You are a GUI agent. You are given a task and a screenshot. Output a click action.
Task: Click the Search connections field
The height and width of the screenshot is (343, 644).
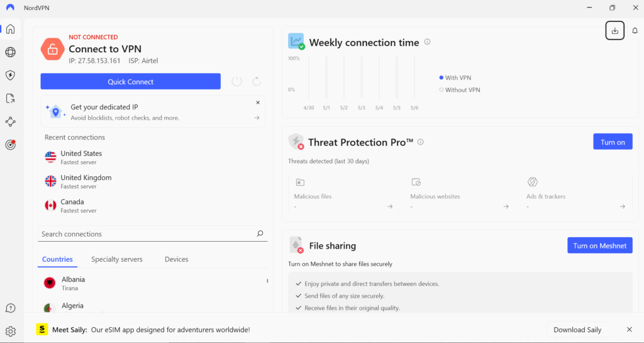click(x=152, y=233)
